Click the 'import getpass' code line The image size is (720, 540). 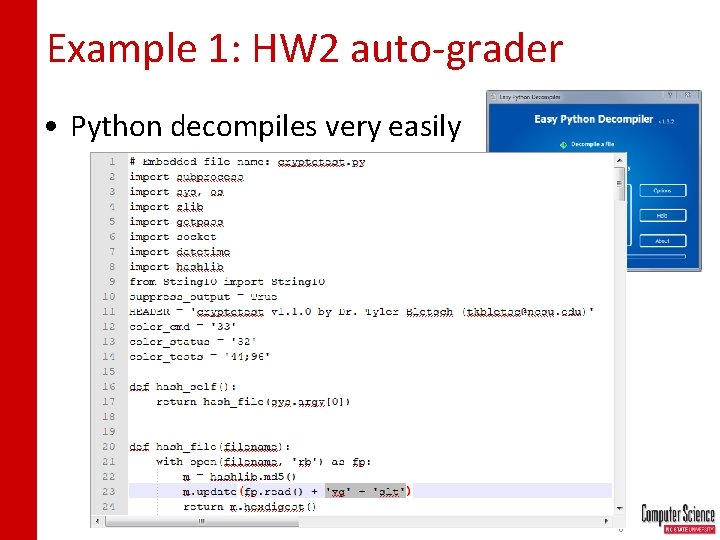point(176,222)
